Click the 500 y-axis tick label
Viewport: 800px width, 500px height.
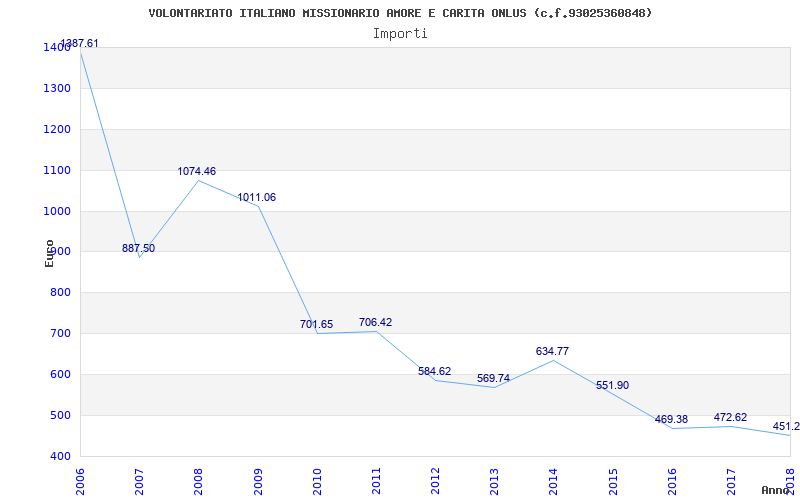coord(61,415)
